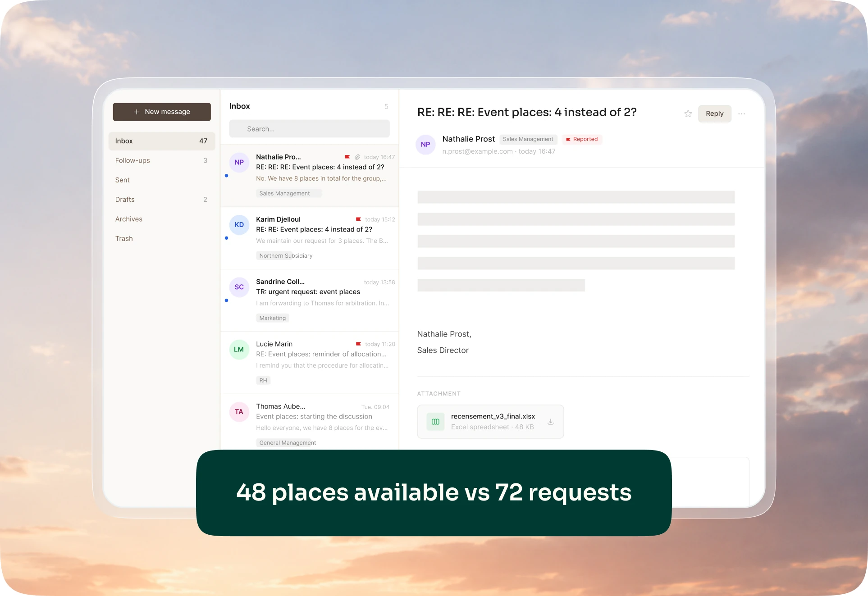Click the TA avatar of Thomas Aube
The height and width of the screenshot is (596, 868).
tap(239, 412)
